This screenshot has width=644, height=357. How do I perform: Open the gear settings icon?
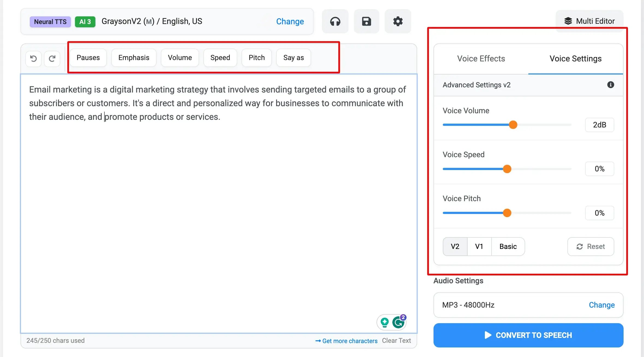pyautogui.click(x=398, y=21)
